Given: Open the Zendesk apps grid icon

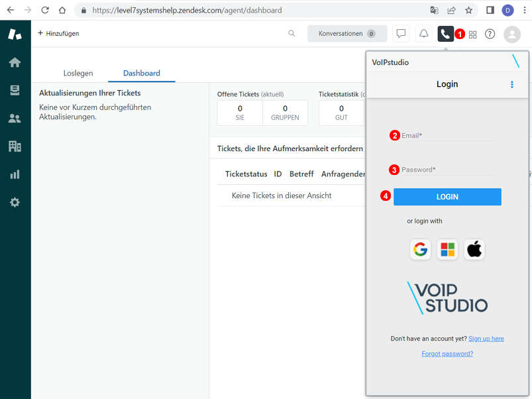Looking at the screenshot, I should point(472,34).
